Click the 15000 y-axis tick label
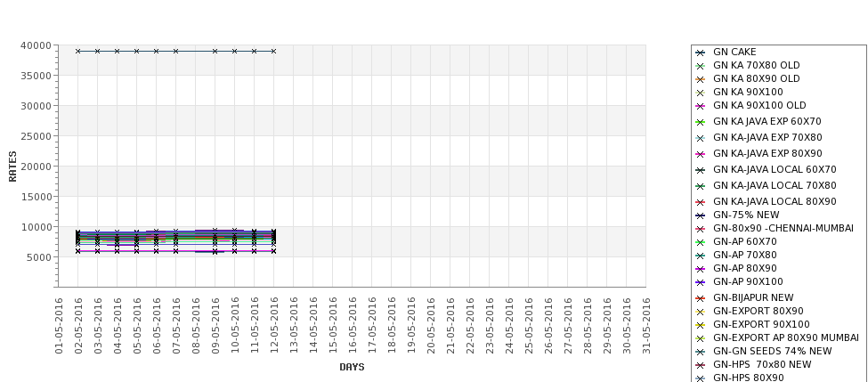This screenshot has width=868, height=382. (x=36, y=197)
